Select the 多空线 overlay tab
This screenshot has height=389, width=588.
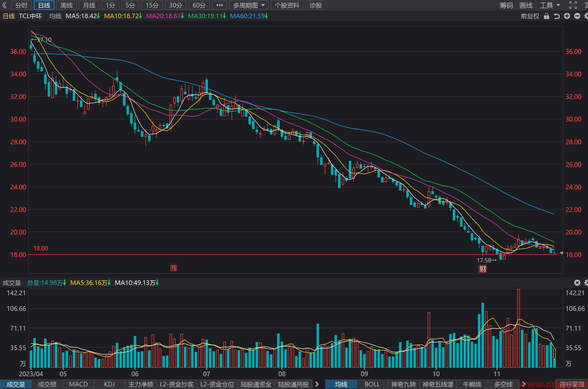(x=503, y=384)
